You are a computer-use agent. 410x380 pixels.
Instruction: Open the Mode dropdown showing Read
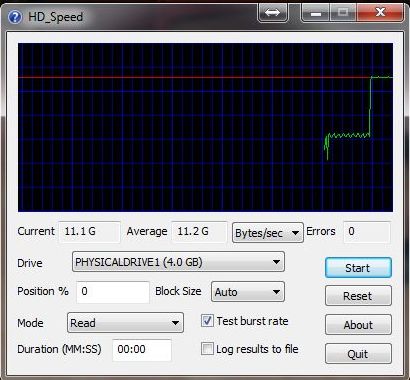(x=125, y=323)
